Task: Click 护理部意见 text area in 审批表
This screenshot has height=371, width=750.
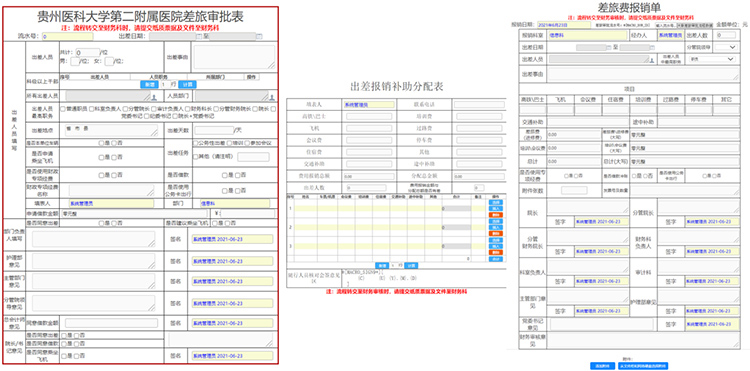Action: pyautogui.click(x=94, y=261)
